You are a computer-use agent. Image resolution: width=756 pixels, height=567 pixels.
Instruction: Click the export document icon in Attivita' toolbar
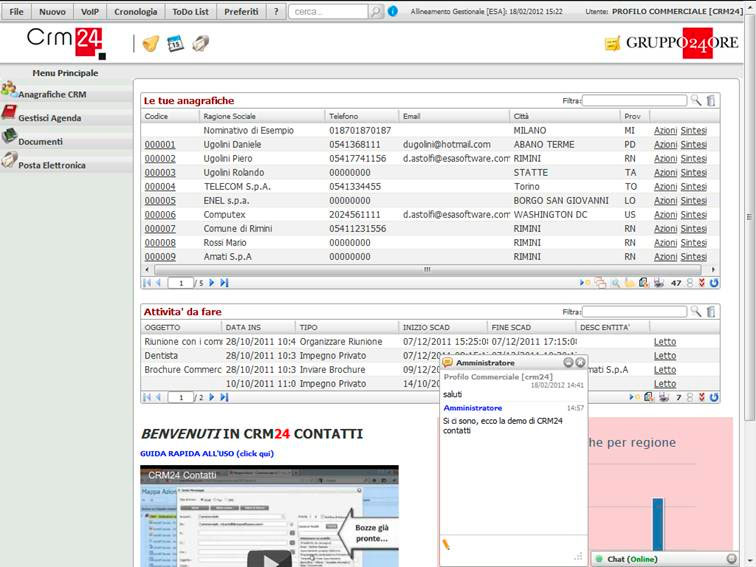point(649,397)
